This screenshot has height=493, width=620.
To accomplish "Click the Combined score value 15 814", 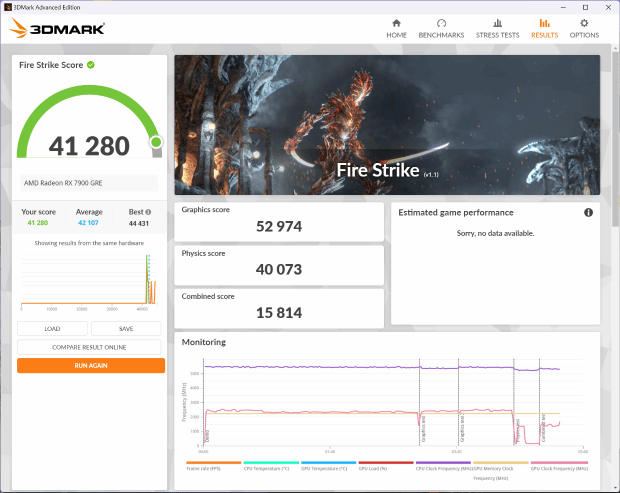I will point(279,313).
